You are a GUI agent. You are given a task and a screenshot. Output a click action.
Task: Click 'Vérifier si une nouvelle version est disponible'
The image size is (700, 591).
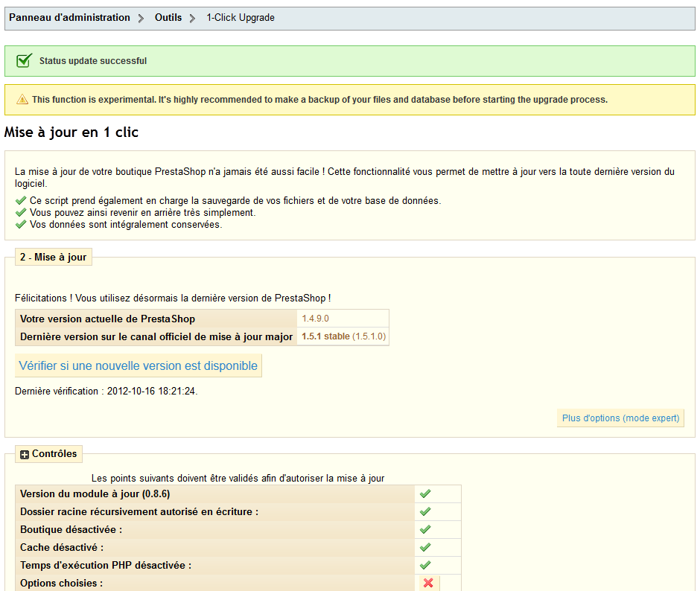[x=139, y=365]
